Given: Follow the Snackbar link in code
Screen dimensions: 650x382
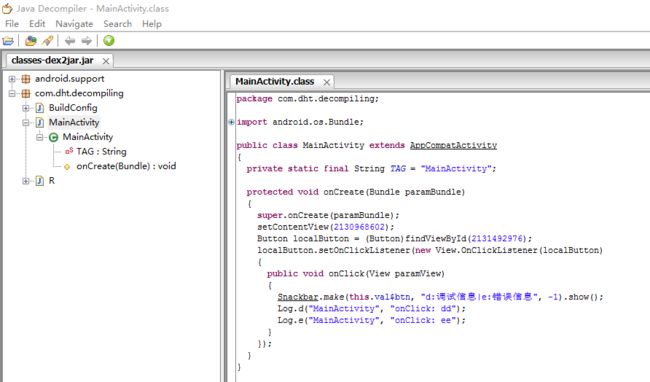Looking at the screenshot, I should [x=298, y=297].
